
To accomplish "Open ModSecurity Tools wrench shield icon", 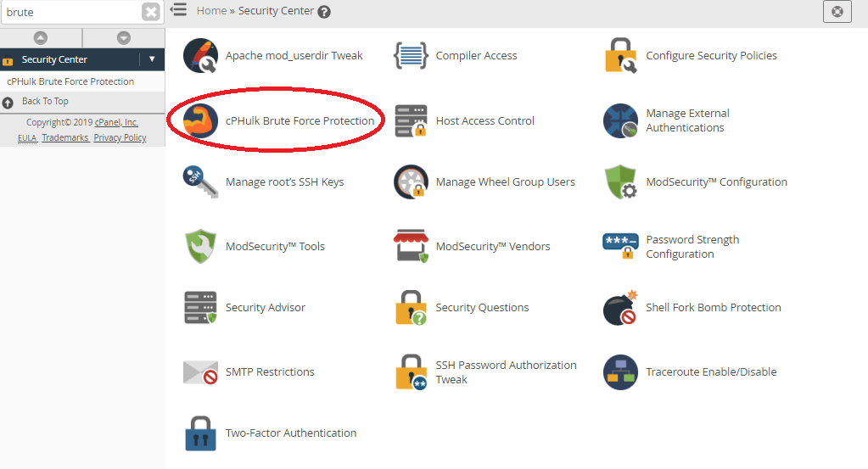I will point(200,246).
